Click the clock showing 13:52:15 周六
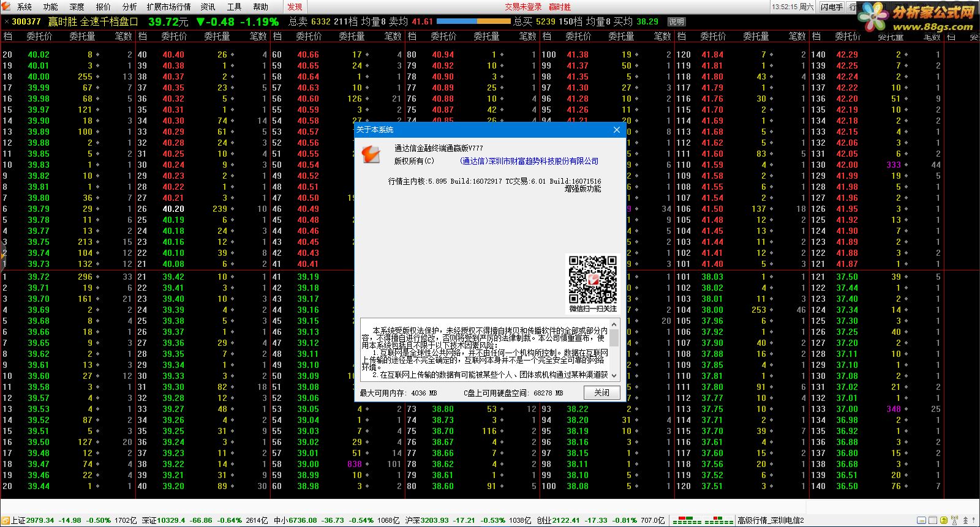Image resolution: width=980 pixels, height=527 pixels. pyautogui.click(x=793, y=7)
